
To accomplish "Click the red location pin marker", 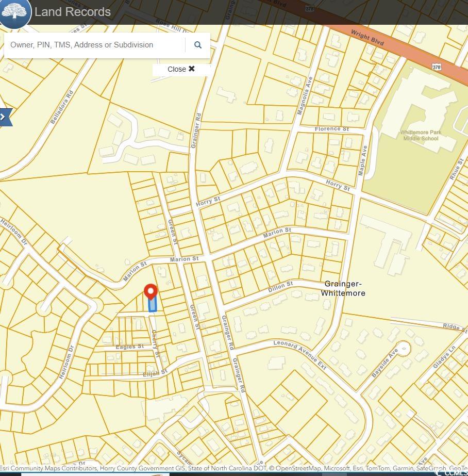I will (x=151, y=292).
